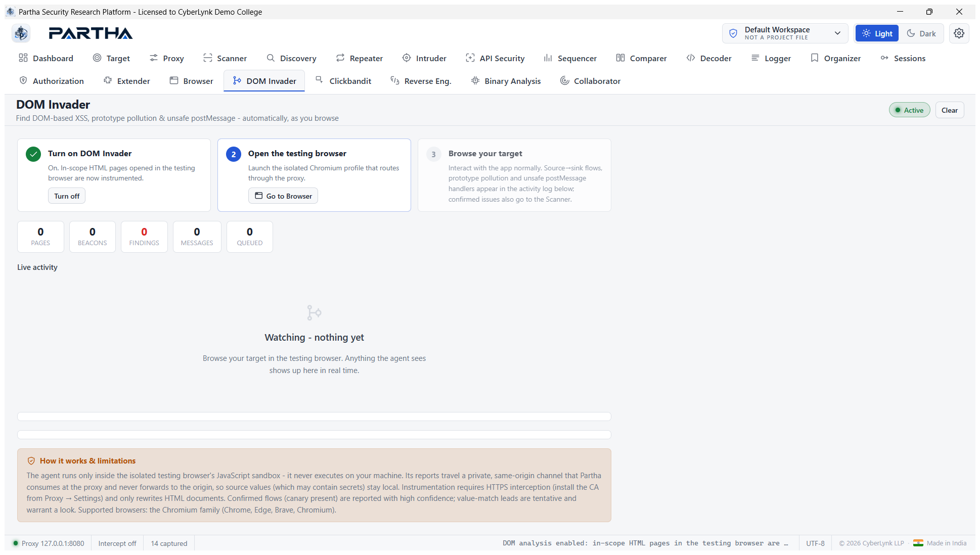Switch to the Clickbandit tab
Image resolution: width=980 pixels, height=555 pixels.
pyautogui.click(x=343, y=81)
